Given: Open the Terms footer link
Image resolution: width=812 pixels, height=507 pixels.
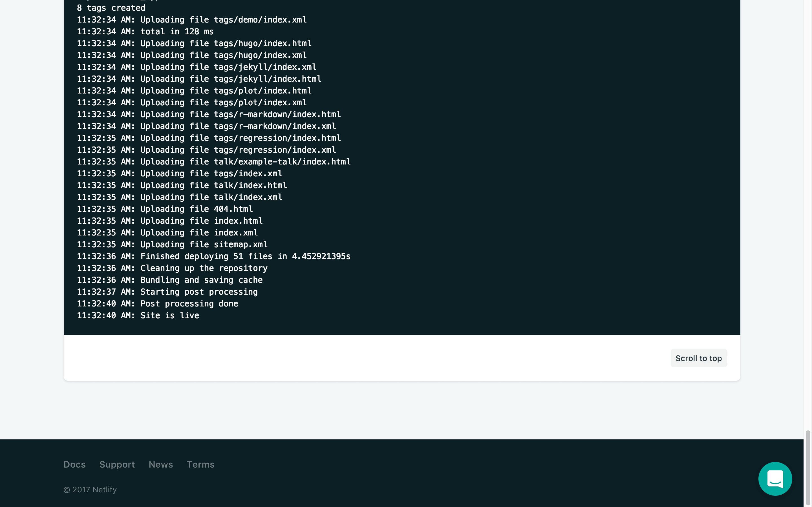Looking at the screenshot, I should coord(200,464).
